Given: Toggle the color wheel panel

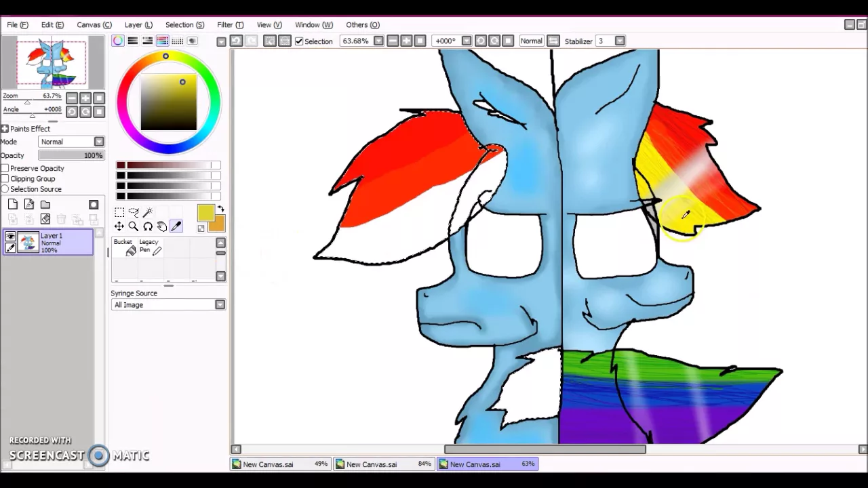Looking at the screenshot, I should coord(118,41).
